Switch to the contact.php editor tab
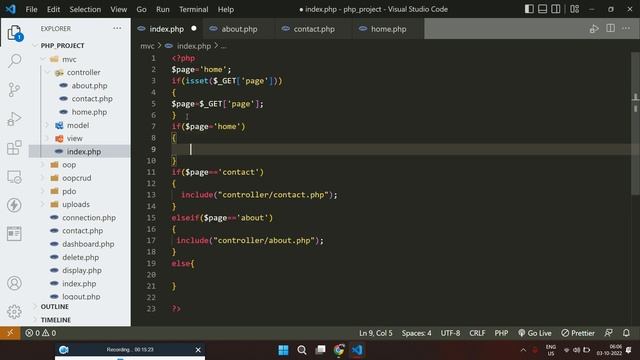 (314, 29)
